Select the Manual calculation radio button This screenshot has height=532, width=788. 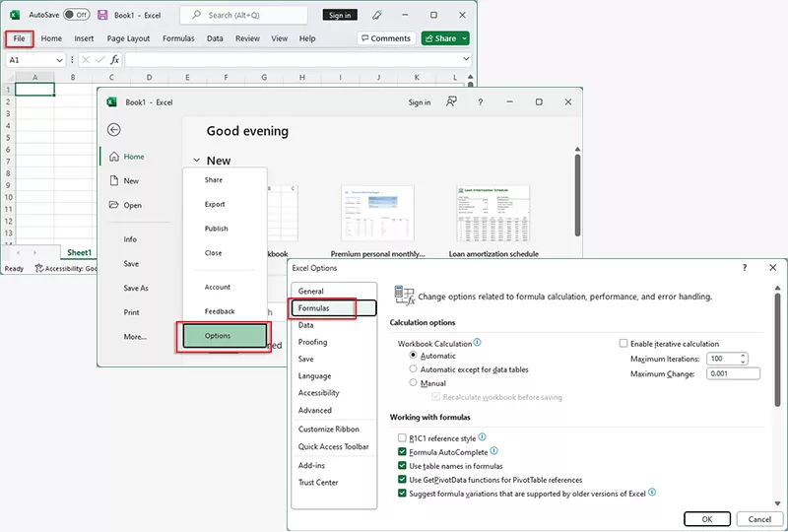click(x=414, y=383)
